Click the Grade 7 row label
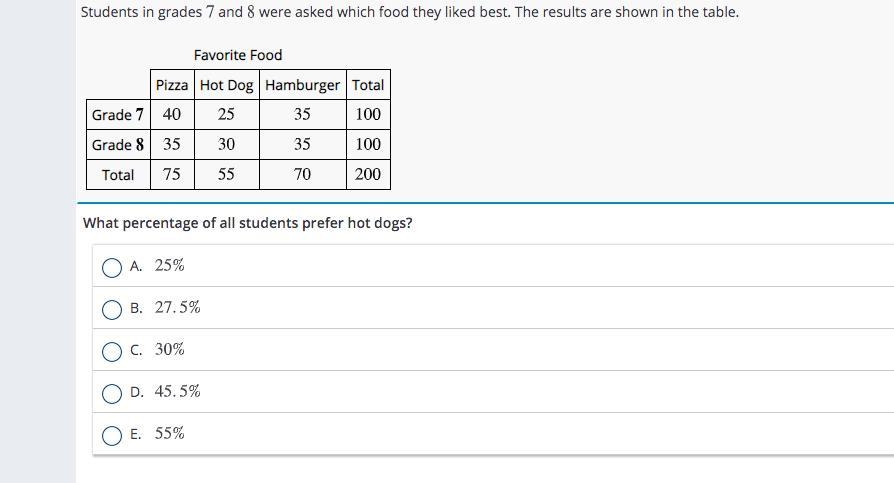The image size is (894, 483). coord(118,115)
